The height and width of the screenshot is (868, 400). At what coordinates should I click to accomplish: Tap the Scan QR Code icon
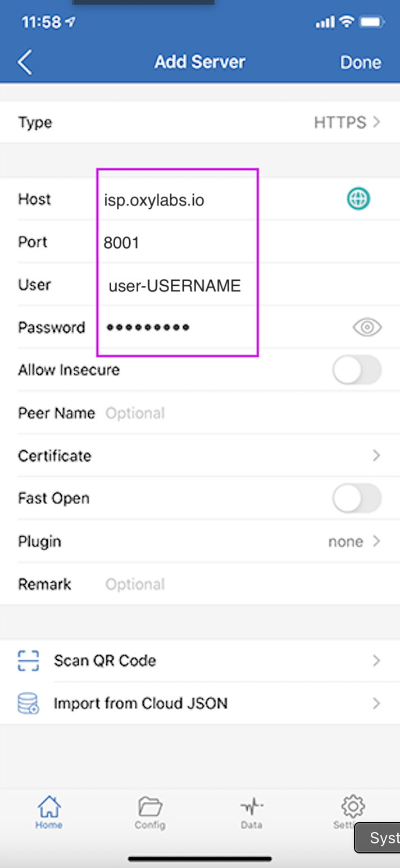[x=29, y=661]
